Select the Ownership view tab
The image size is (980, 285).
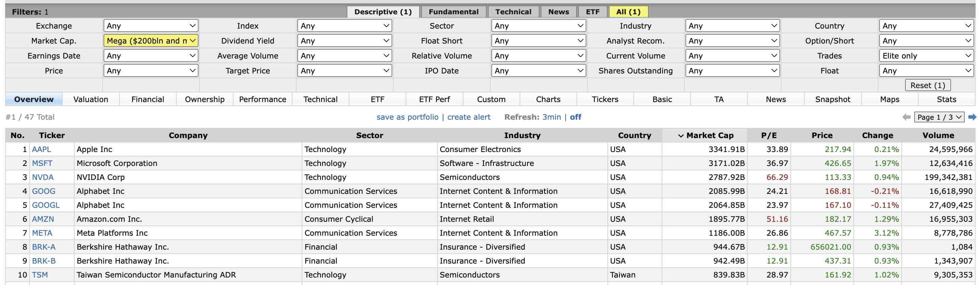coord(205,99)
